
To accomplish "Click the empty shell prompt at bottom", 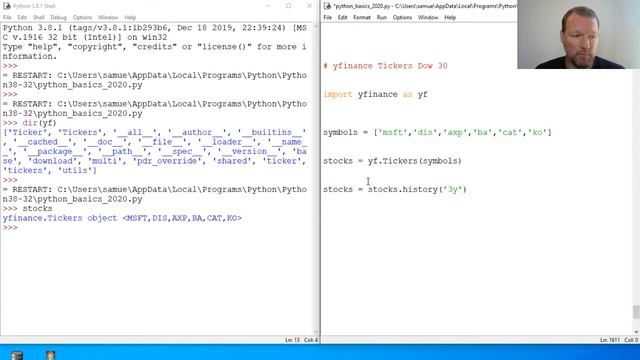I will click(x=10, y=228).
